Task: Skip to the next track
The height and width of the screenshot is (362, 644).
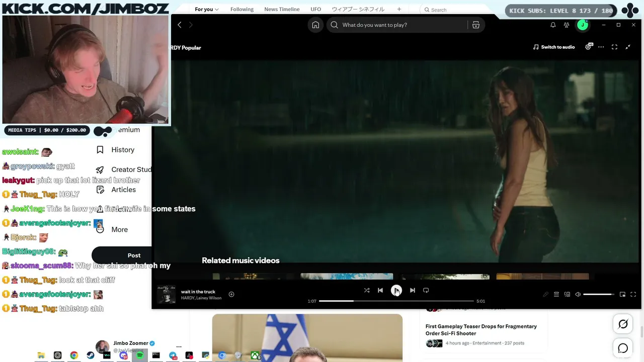Action: click(413, 290)
